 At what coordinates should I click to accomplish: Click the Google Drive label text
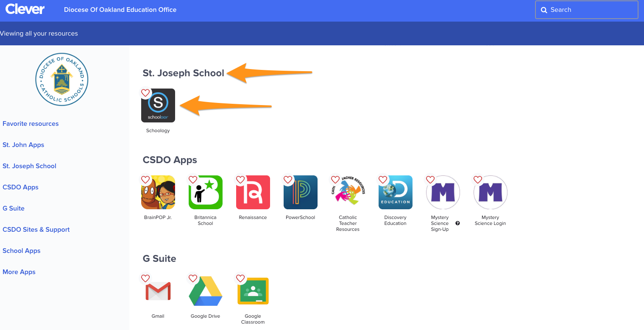206,316
